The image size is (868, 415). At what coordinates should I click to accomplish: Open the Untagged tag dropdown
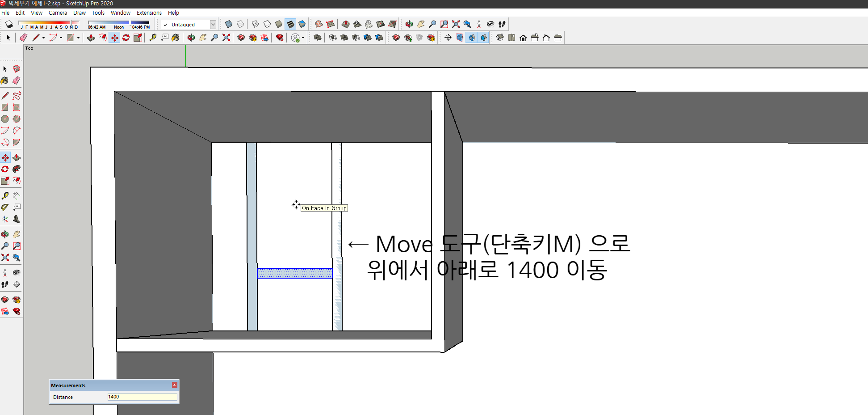point(214,24)
